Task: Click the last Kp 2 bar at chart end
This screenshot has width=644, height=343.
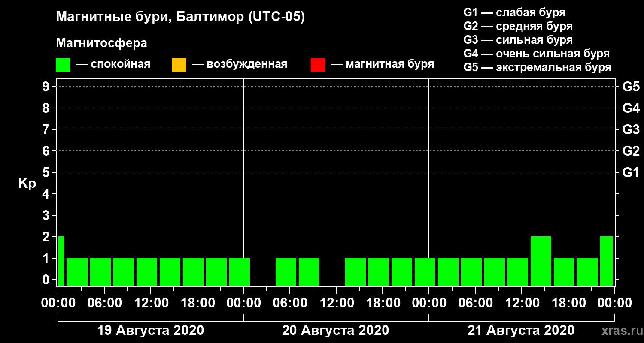Action: tap(607, 261)
